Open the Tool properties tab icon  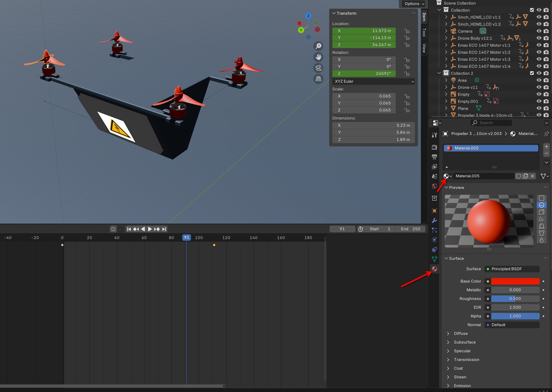[x=434, y=135]
